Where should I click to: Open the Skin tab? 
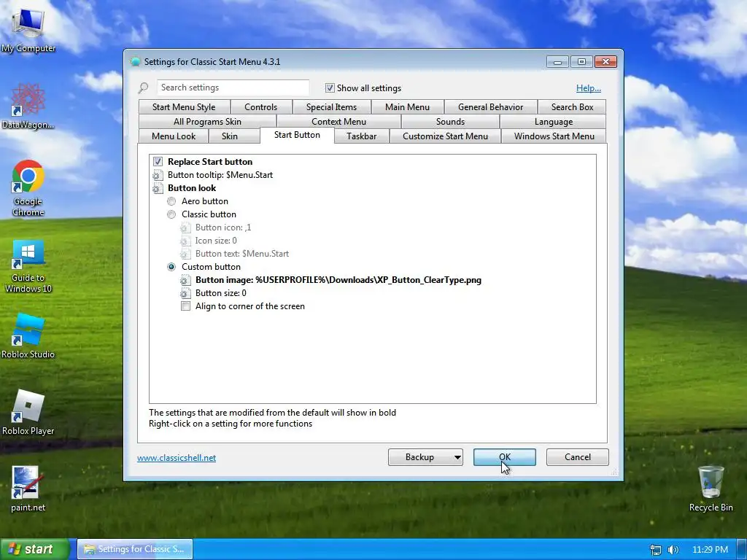click(230, 136)
